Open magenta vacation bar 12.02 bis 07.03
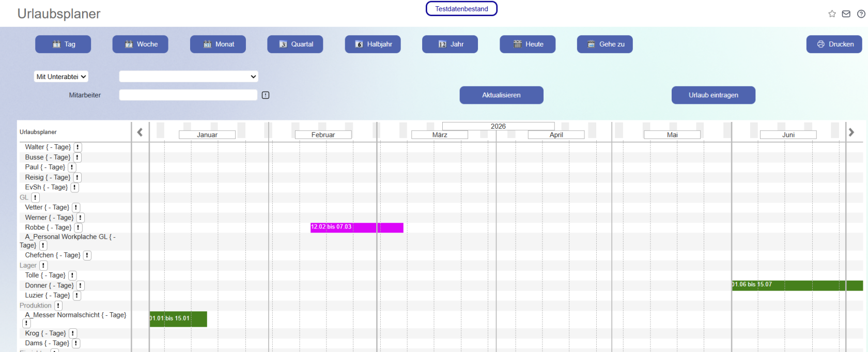Image resolution: width=868 pixels, height=352 pixels. (x=357, y=227)
